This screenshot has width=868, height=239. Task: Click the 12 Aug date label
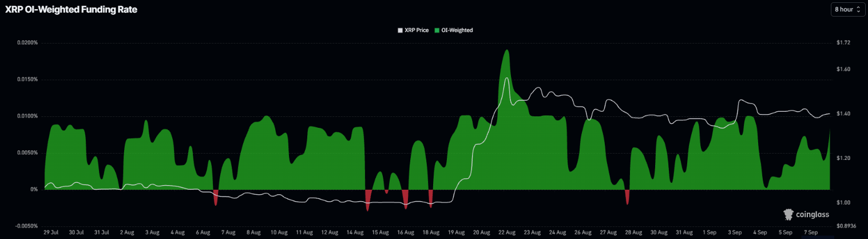[x=329, y=233]
